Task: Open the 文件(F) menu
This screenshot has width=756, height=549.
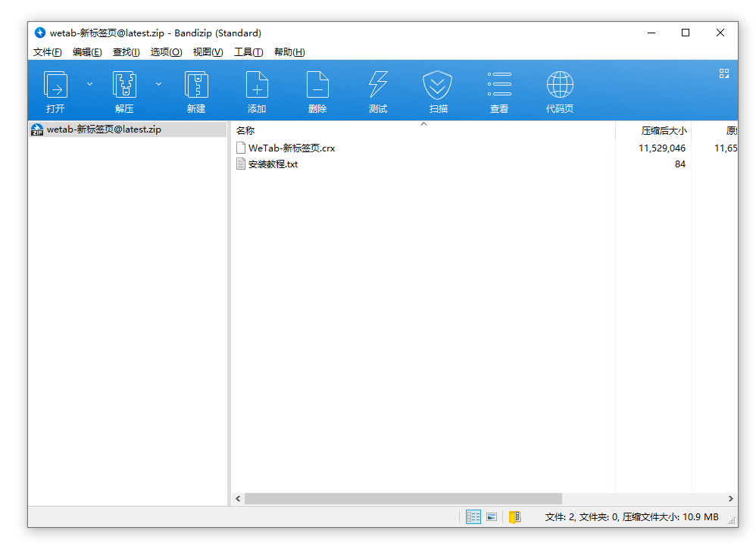Action: tap(47, 52)
